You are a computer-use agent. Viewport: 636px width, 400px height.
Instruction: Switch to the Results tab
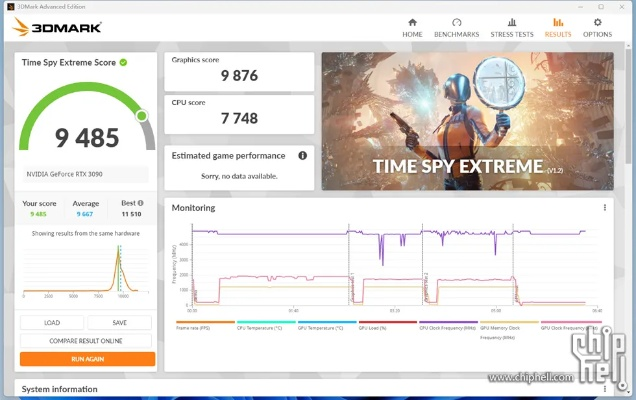557,27
